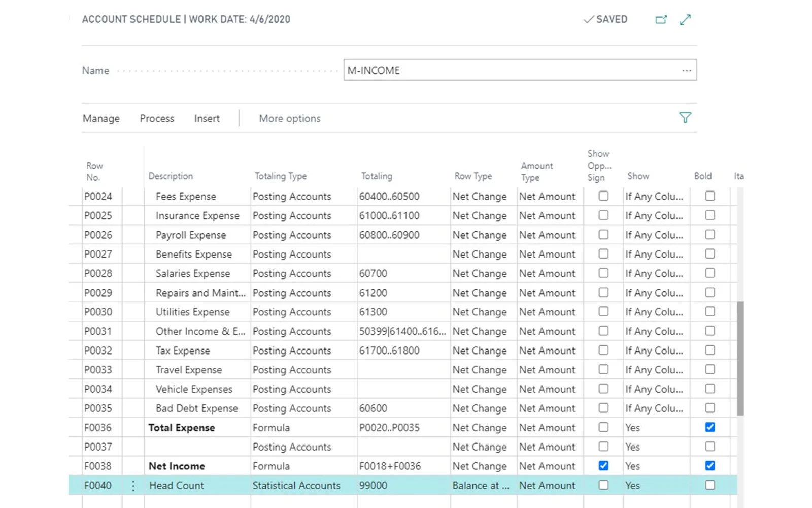Expand the page to full screen
Image resolution: width=812 pixels, height=508 pixels.
click(686, 19)
